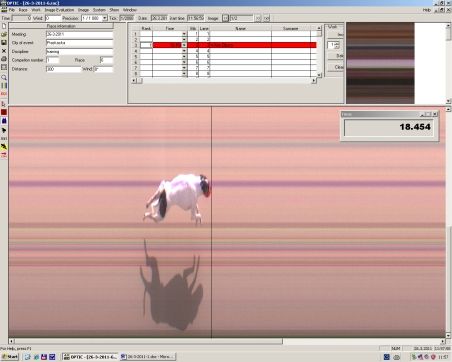Click the X delete icon in left toolbar

point(4,51)
